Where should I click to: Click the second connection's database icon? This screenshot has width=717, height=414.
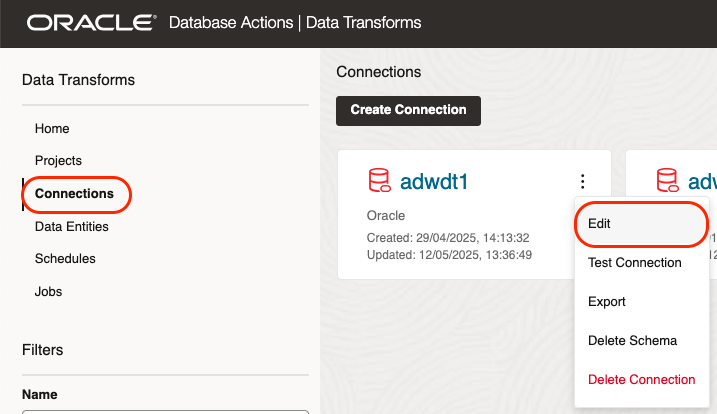click(x=666, y=181)
